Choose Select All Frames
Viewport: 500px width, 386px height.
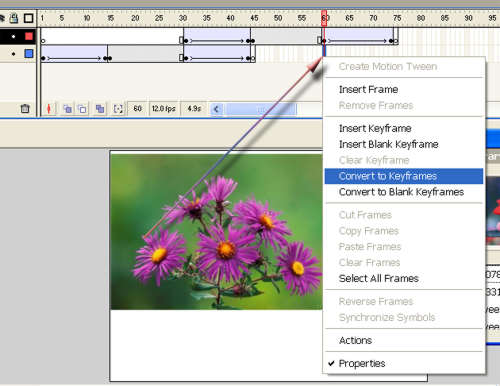click(379, 278)
